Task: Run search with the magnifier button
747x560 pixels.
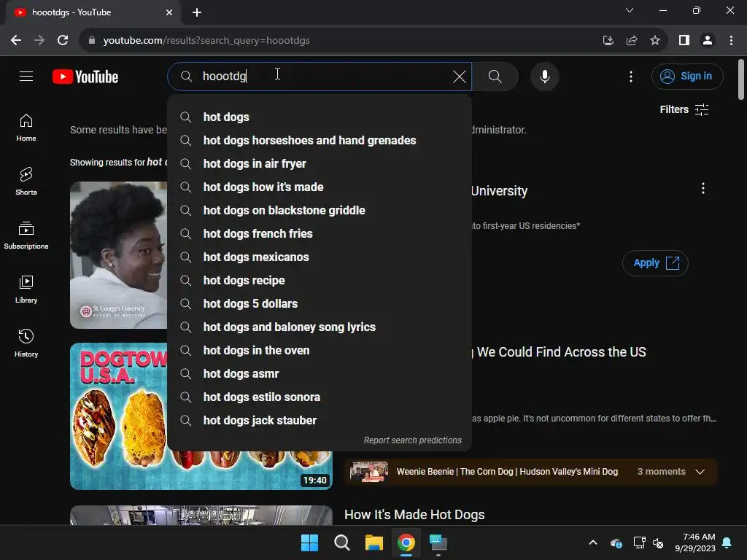Action: tap(495, 76)
